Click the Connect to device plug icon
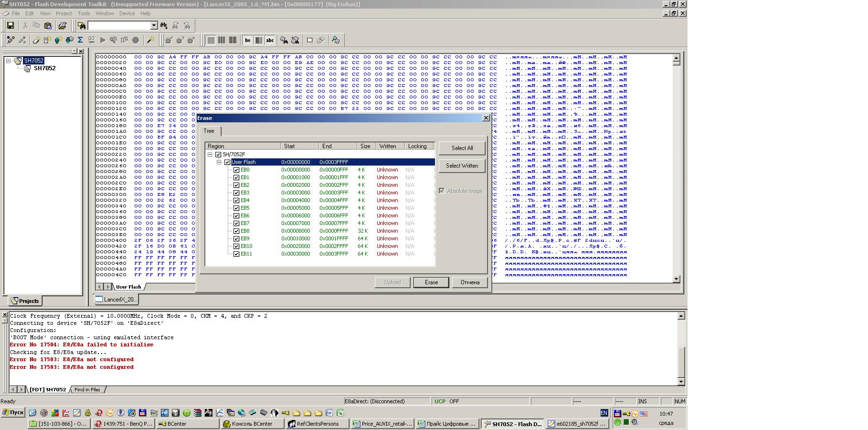The height and width of the screenshot is (430, 868). 11,40
